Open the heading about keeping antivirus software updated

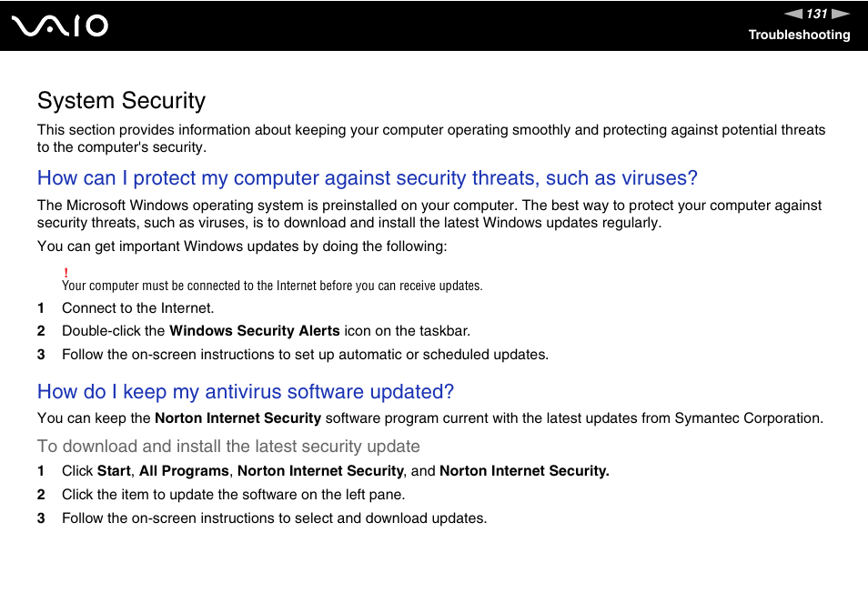246,391
